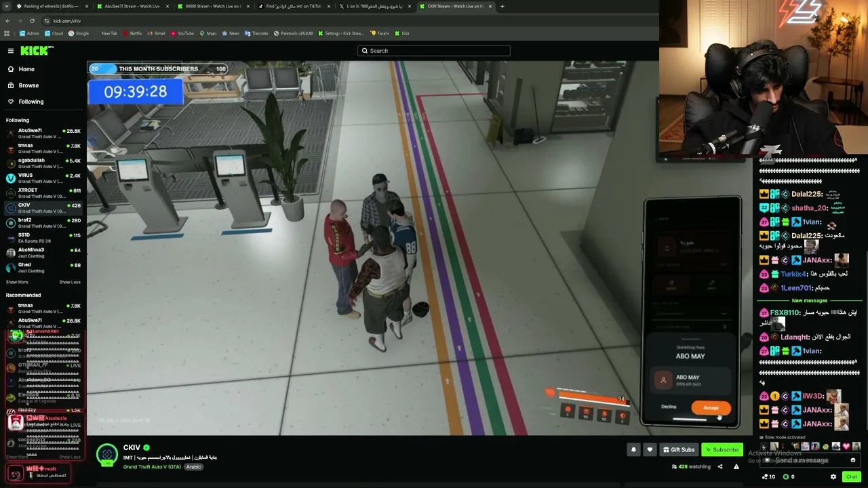This screenshot has width=868, height=488.
Task: Close the CKIV Stream browser tab
Action: click(490, 6)
